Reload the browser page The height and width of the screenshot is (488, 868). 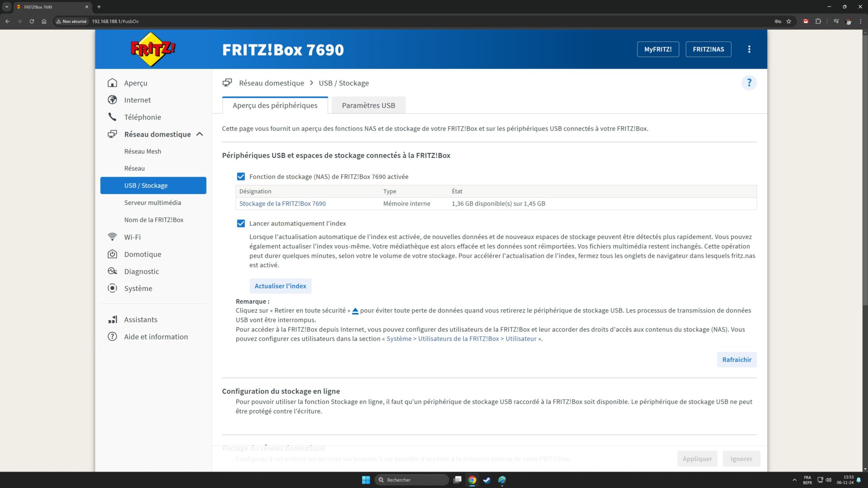[x=32, y=21]
